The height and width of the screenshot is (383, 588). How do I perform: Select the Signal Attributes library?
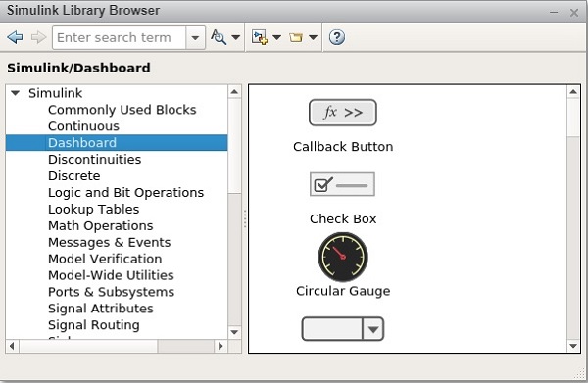pos(101,308)
